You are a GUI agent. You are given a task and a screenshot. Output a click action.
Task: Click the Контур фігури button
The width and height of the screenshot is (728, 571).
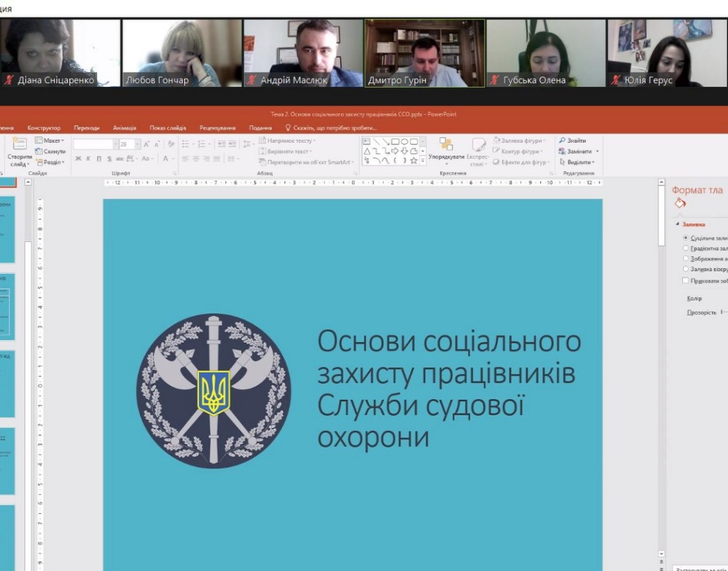(517, 151)
